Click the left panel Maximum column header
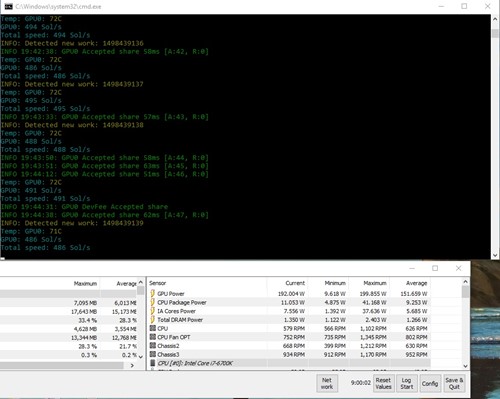Viewport: 500px width, 399px height. (85, 283)
